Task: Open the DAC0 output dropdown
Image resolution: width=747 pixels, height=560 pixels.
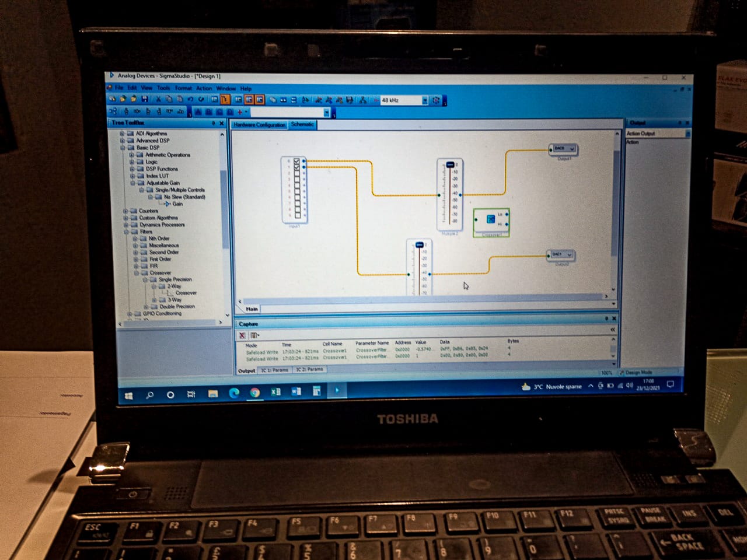Action: [571, 149]
